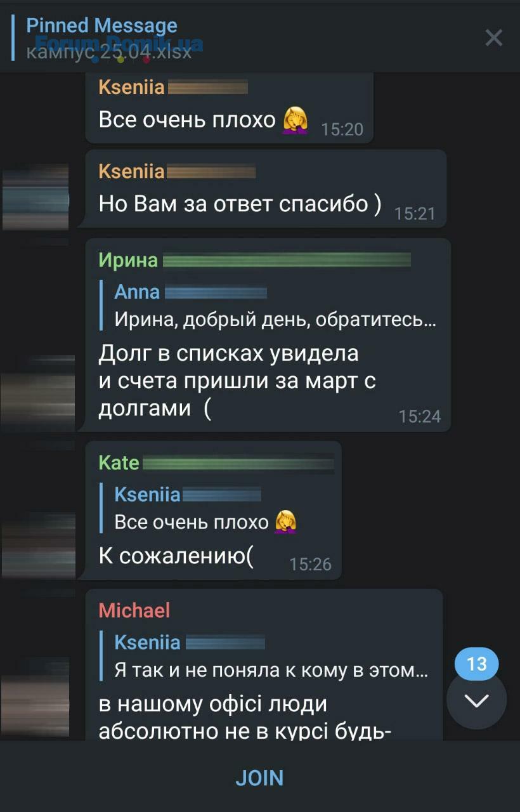520x812 pixels.
Task: Dismiss the pinned message with the X icon
Action: click(x=493, y=38)
